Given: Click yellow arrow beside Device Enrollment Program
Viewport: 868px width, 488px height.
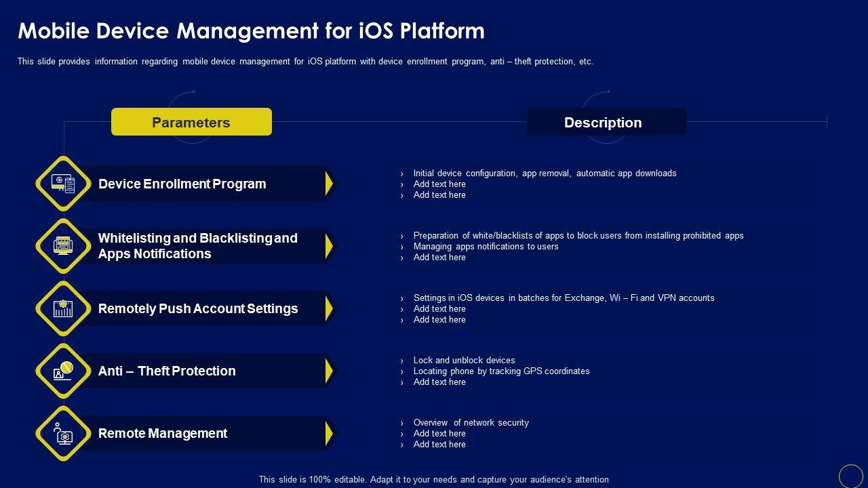Looking at the screenshot, I should coord(329,184).
